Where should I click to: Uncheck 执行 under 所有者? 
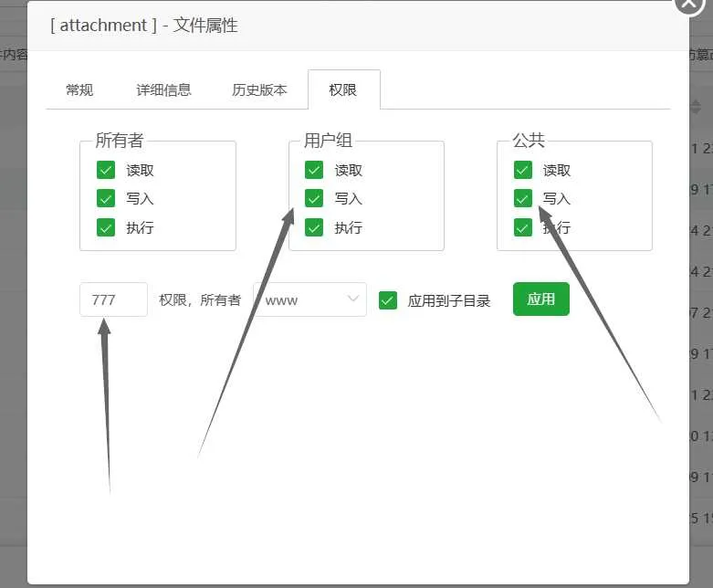[x=106, y=227]
